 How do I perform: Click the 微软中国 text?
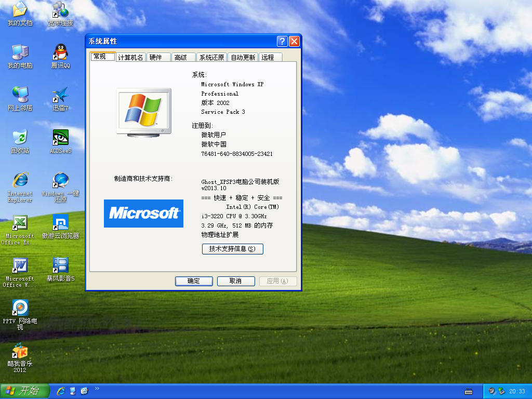(214, 144)
